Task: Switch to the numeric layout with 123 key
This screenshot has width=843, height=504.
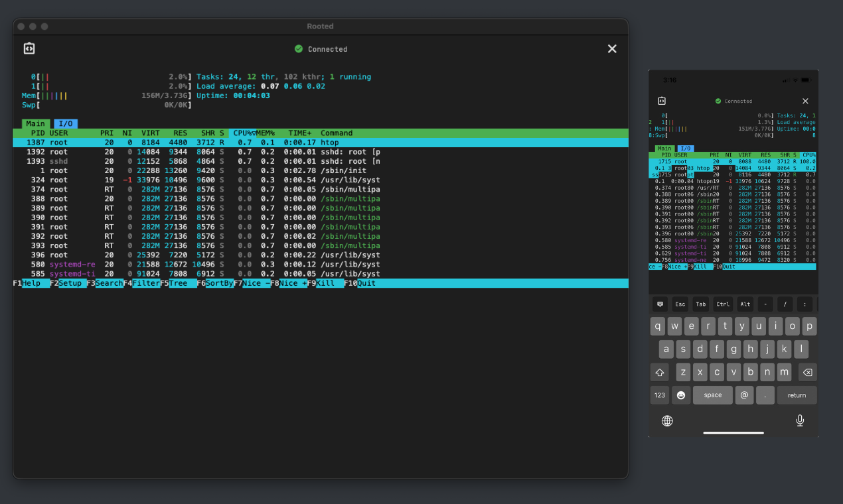Action: (659, 395)
